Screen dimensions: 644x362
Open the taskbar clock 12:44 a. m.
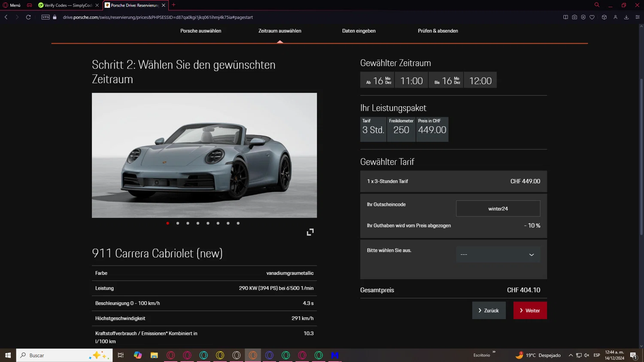point(614,355)
